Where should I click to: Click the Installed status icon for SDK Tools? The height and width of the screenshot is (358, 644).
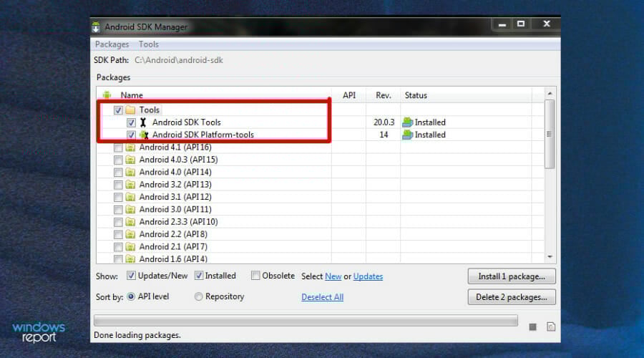coord(407,122)
